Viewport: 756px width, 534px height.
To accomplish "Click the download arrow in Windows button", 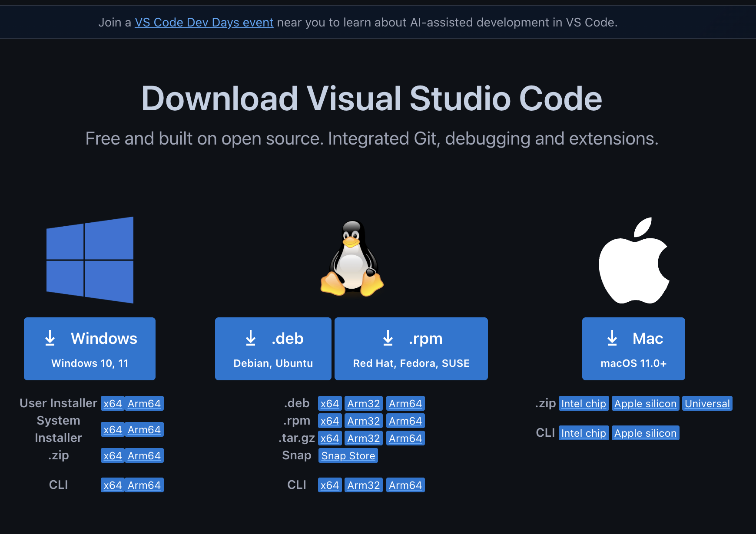I will tap(50, 338).
